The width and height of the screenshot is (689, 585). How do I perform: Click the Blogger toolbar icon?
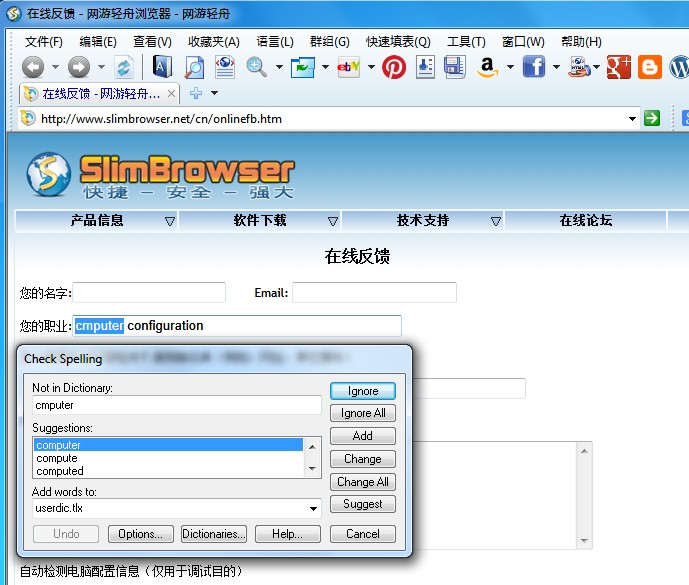650,67
